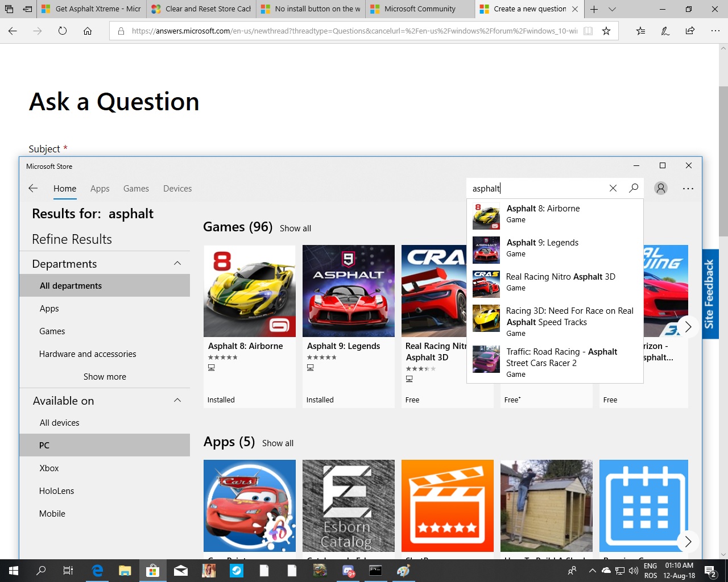
Task: Add notes pen icon in Edge
Action: click(x=665, y=31)
